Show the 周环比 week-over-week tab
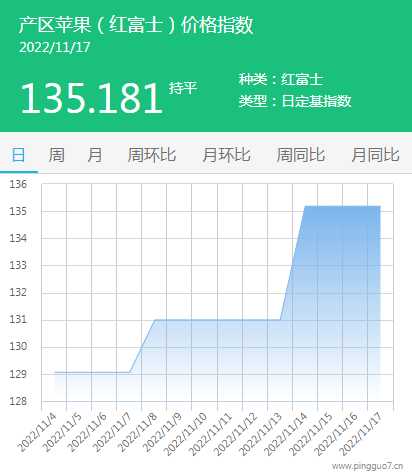This screenshot has height=475, width=412. tap(152, 155)
